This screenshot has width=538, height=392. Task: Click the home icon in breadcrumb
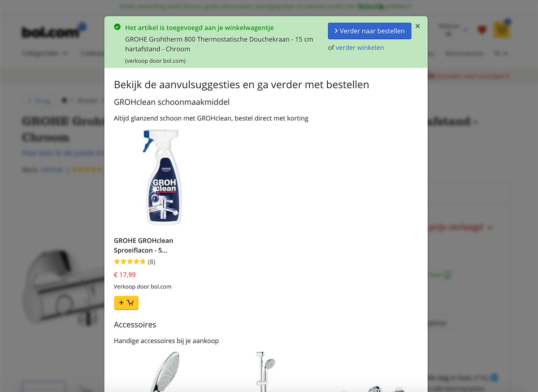(64, 100)
